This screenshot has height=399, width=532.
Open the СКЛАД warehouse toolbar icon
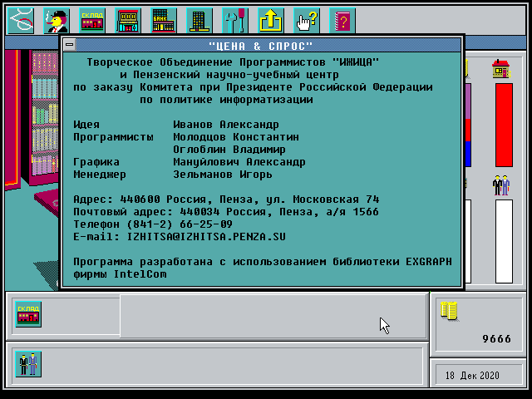click(x=92, y=21)
